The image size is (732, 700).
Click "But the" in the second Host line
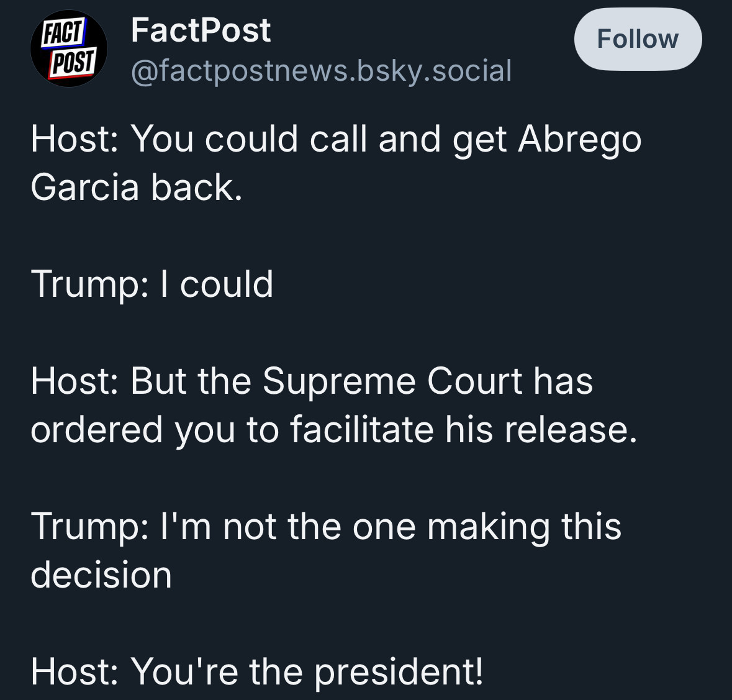point(191,381)
